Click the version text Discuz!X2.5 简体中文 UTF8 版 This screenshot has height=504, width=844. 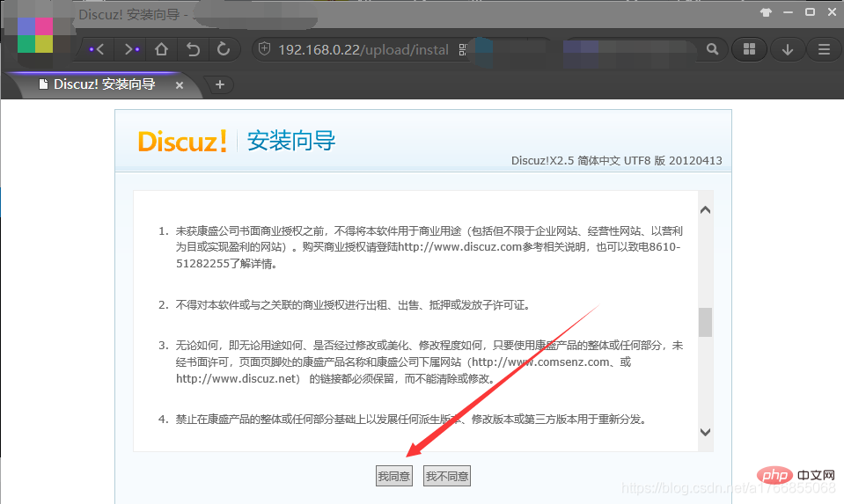[x=616, y=160]
